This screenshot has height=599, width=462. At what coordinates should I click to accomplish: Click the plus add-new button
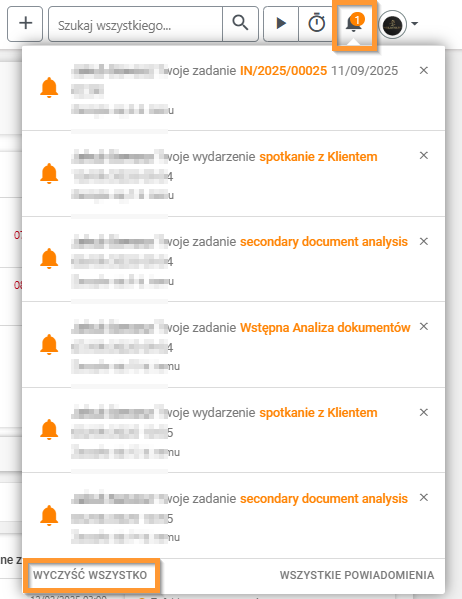coord(25,24)
